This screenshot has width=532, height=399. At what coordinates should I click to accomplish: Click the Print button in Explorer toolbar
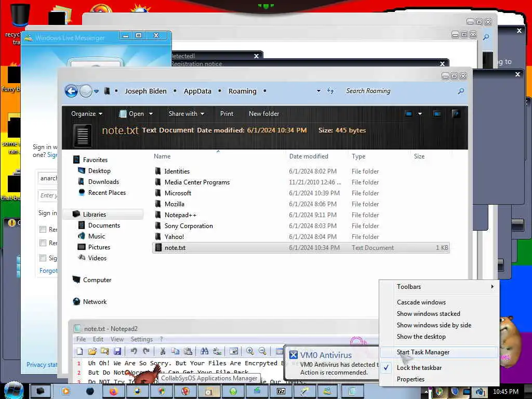point(227,114)
